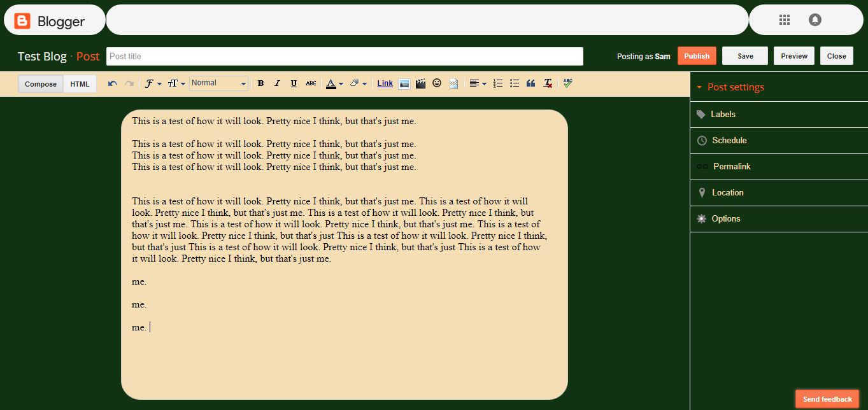Image resolution: width=868 pixels, height=410 pixels.
Task: Publish the blog post
Action: [697, 55]
